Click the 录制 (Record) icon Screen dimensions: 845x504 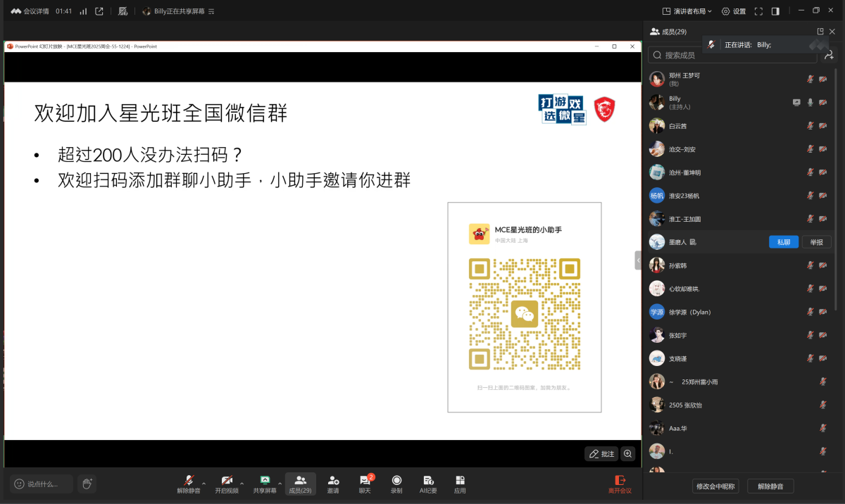point(396,484)
